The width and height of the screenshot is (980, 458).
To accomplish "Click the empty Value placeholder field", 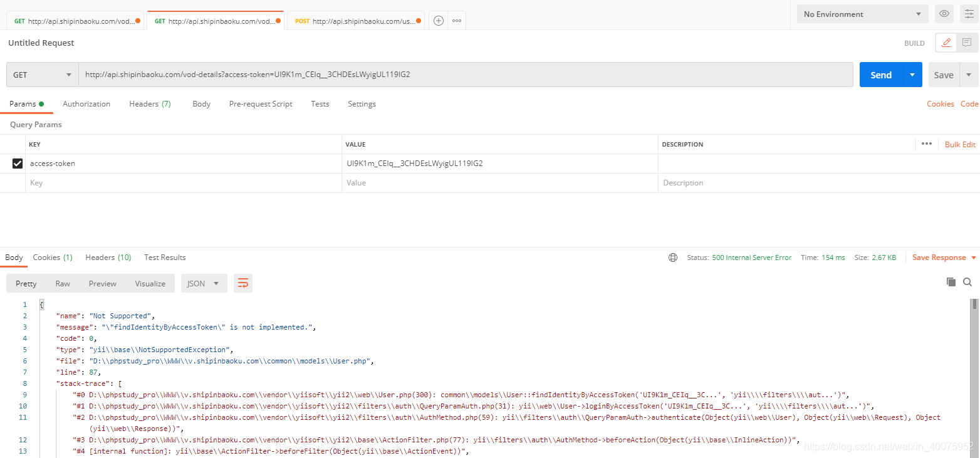I will (x=499, y=183).
